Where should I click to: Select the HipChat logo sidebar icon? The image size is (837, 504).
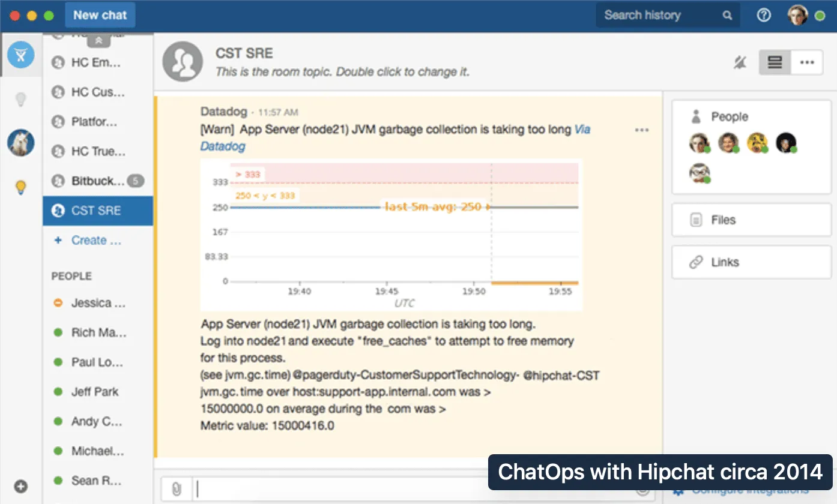[21, 55]
